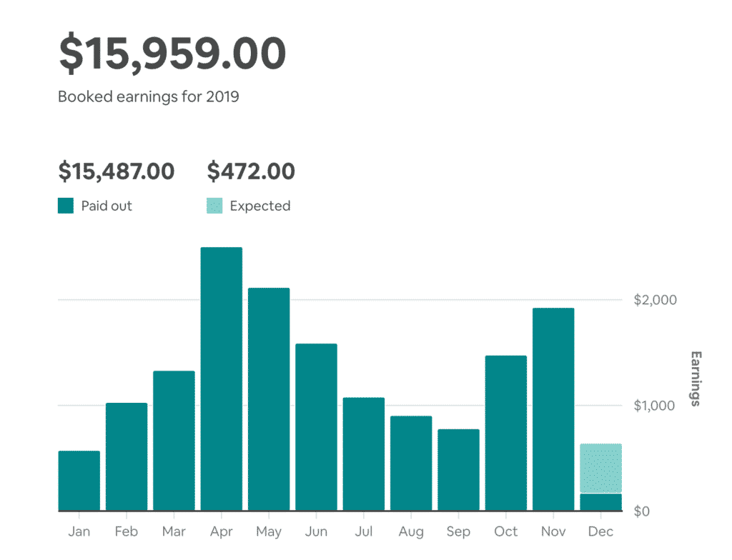Click the light teal Expected legend swatch

214,206
